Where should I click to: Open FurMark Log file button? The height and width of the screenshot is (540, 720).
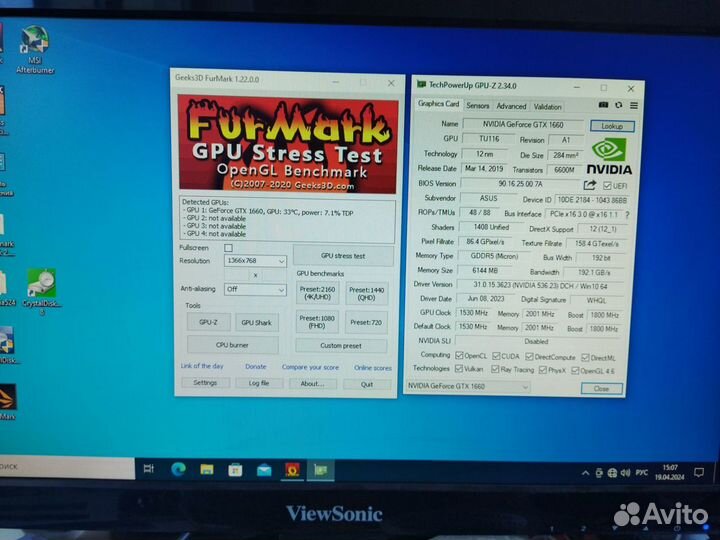pyautogui.click(x=259, y=383)
